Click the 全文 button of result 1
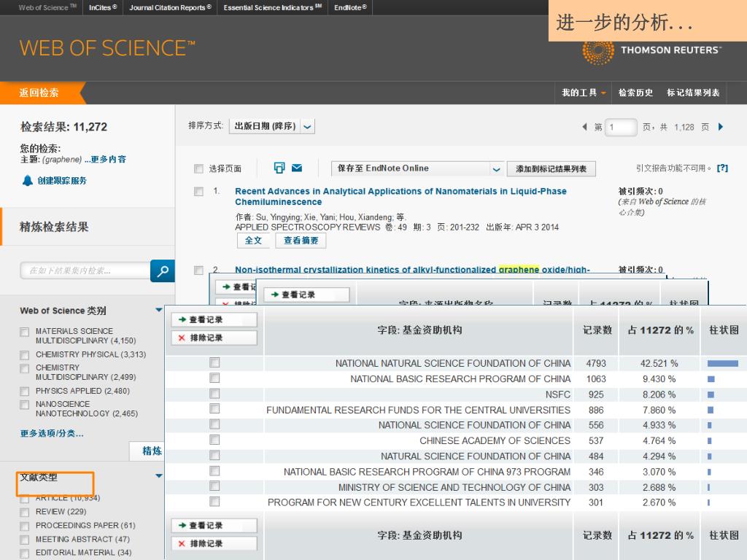Viewport: 747px width, 560px height. 253,241
